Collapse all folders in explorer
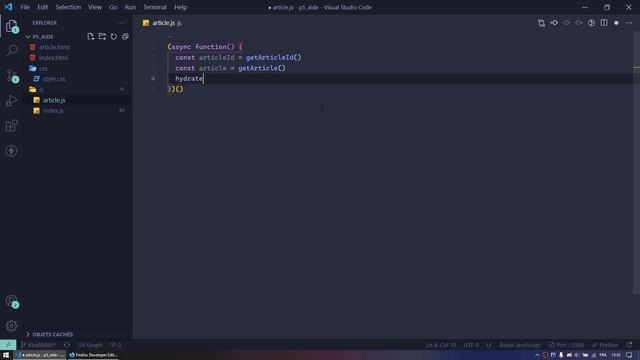Screen dimensions: 640x360 [x=125, y=36]
